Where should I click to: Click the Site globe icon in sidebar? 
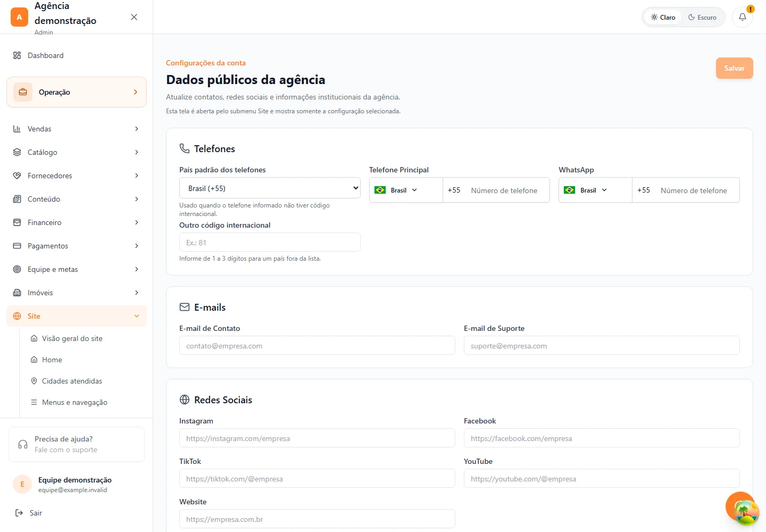coord(17,316)
